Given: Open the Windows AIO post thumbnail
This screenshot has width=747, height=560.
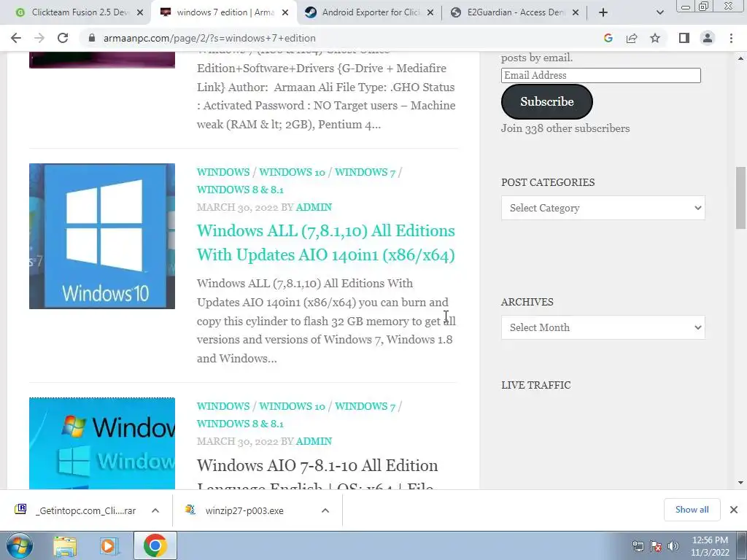Looking at the screenshot, I should [x=102, y=443].
